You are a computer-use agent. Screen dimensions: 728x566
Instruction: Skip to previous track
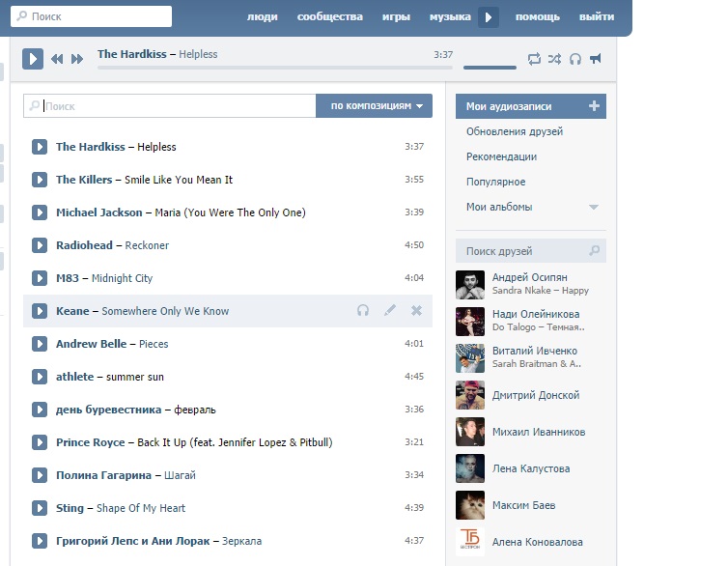[57, 59]
